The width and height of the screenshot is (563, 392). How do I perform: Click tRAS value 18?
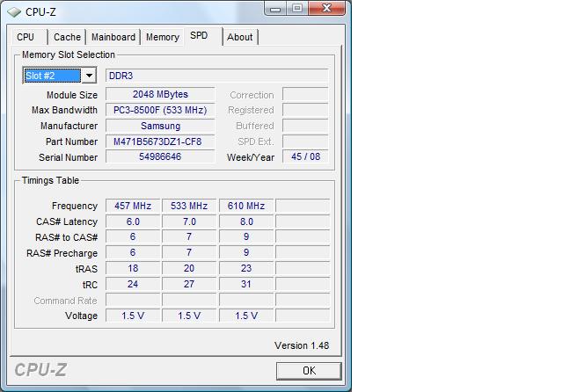[133, 268]
